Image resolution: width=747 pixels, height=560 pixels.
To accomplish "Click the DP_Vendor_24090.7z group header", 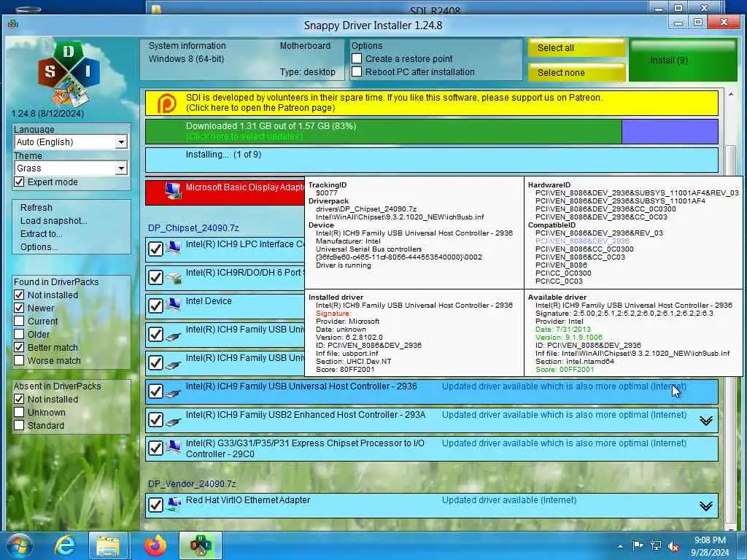I will (x=192, y=484).
